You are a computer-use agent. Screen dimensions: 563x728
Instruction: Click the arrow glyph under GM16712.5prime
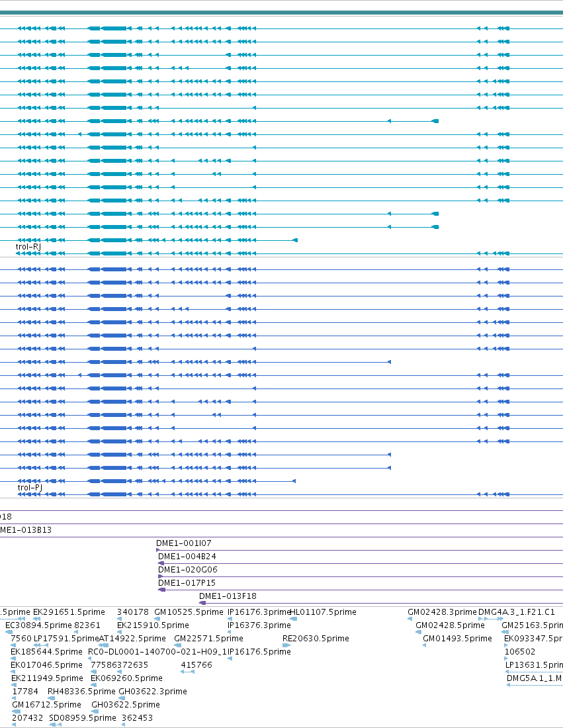(x=17, y=711)
